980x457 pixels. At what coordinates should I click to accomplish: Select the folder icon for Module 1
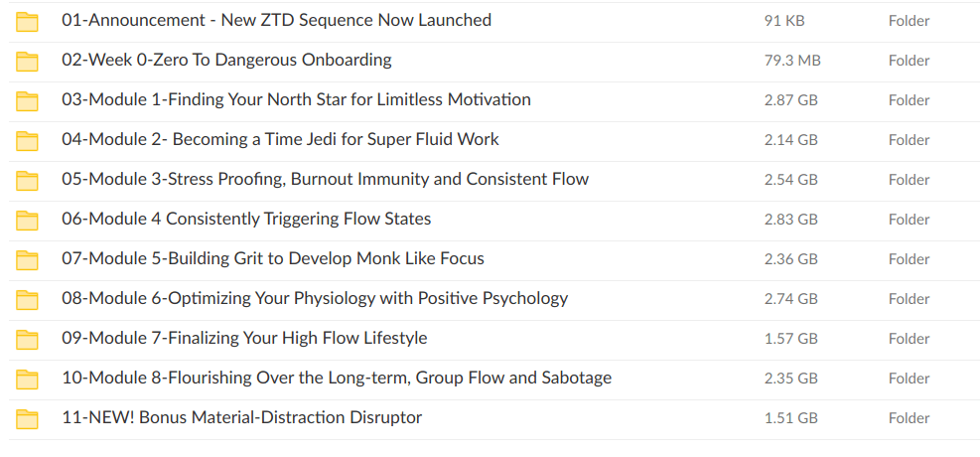(27, 101)
